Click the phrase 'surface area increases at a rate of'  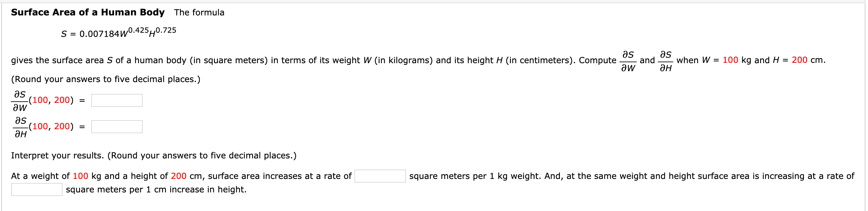pos(280,176)
